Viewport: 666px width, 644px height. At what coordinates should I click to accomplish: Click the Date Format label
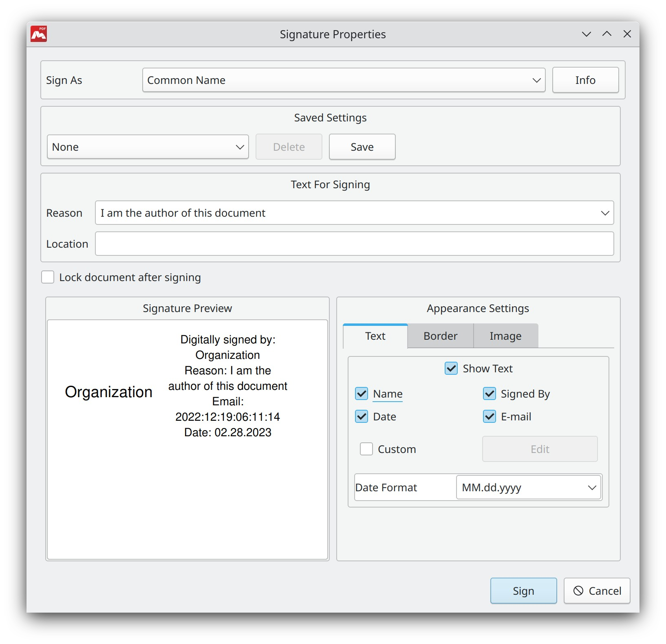coord(386,488)
